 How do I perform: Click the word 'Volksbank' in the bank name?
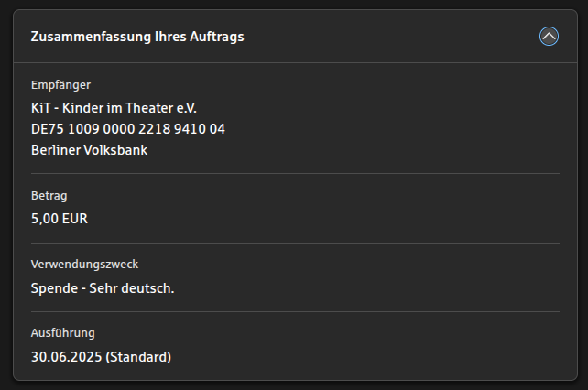(x=115, y=150)
